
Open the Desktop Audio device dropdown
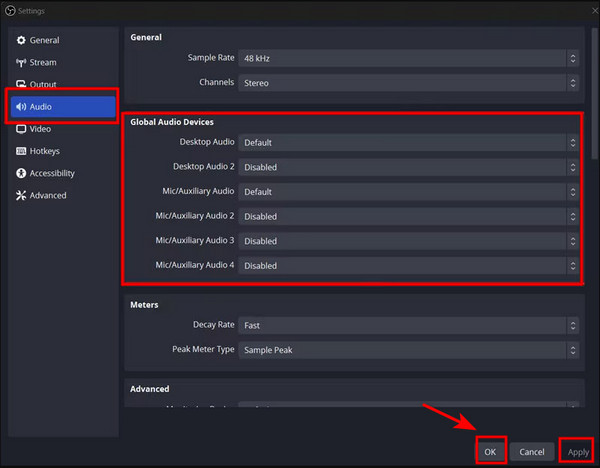409,143
